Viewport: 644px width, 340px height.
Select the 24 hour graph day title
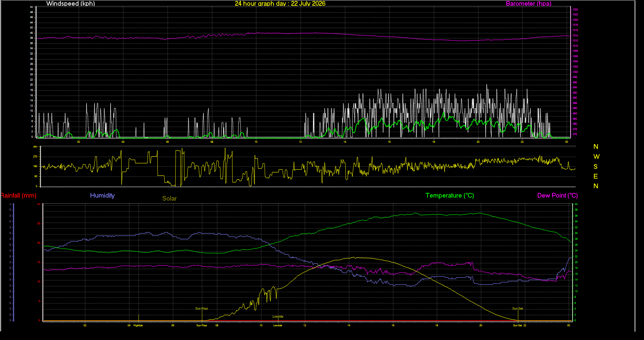click(280, 4)
